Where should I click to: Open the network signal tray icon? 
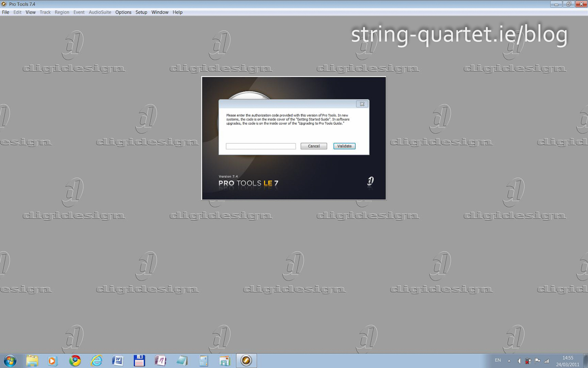pyautogui.click(x=546, y=361)
